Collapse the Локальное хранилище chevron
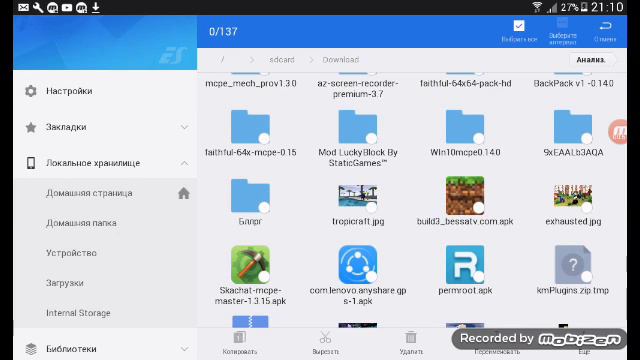This screenshot has height=360, width=640. (184, 163)
